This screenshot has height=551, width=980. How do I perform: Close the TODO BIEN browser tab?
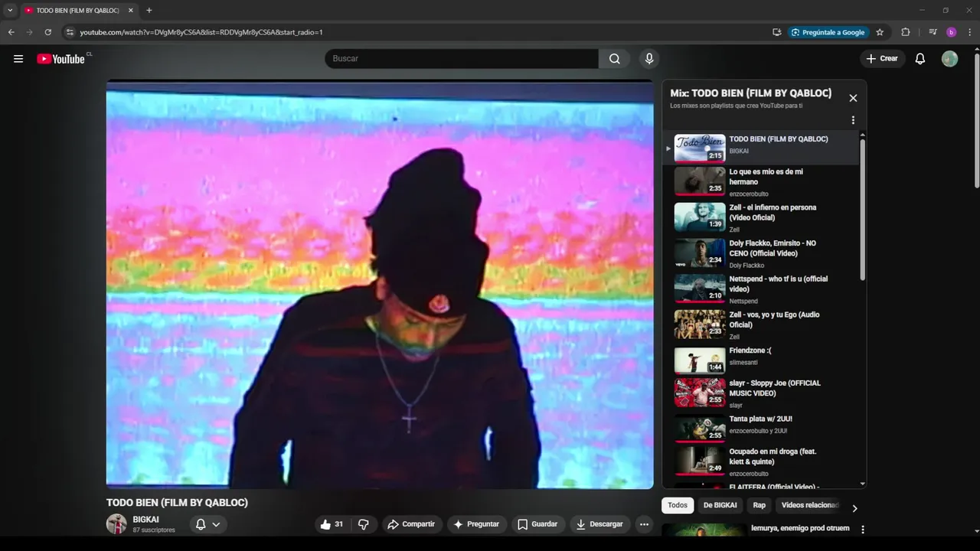click(x=131, y=11)
